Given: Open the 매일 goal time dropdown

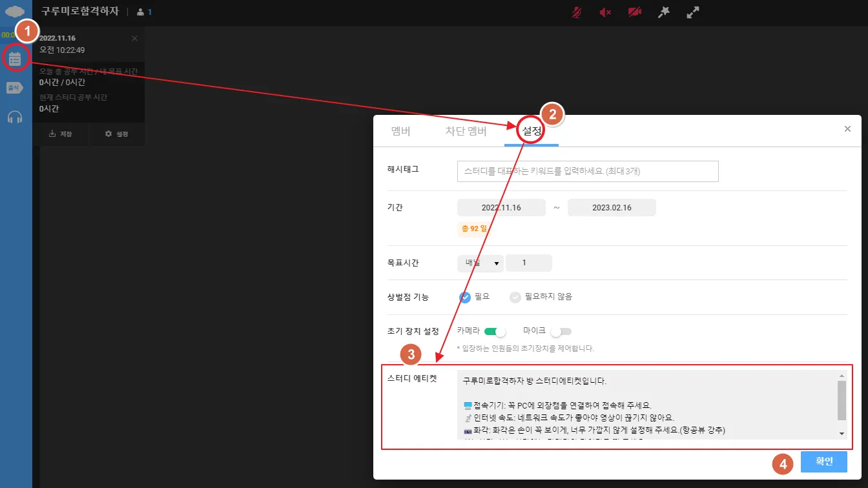Looking at the screenshot, I should 480,263.
